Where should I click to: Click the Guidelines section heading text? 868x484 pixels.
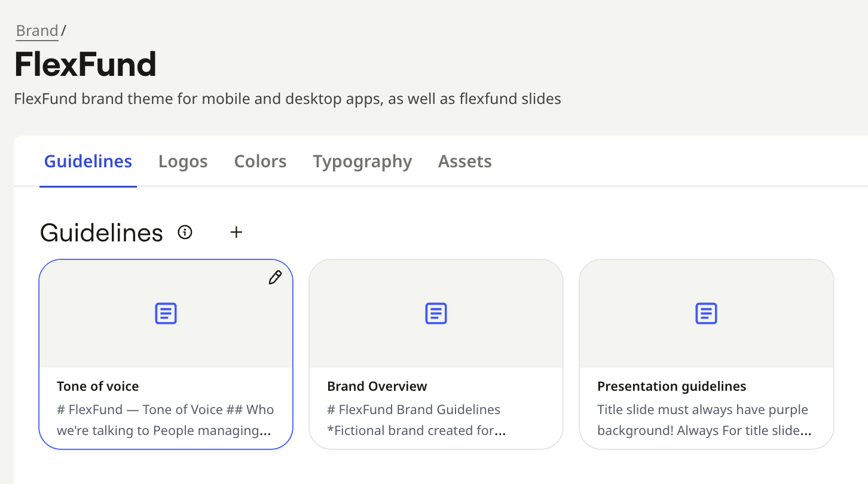tap(102, 232)
